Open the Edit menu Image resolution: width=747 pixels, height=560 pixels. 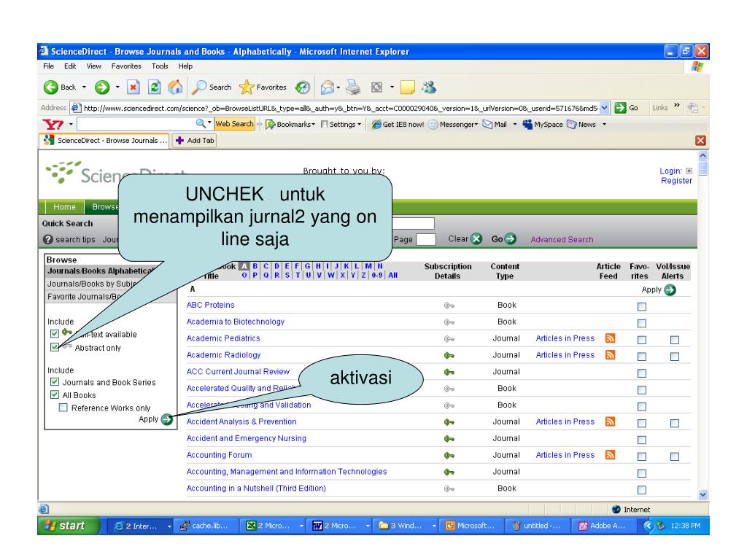(70, 66)
